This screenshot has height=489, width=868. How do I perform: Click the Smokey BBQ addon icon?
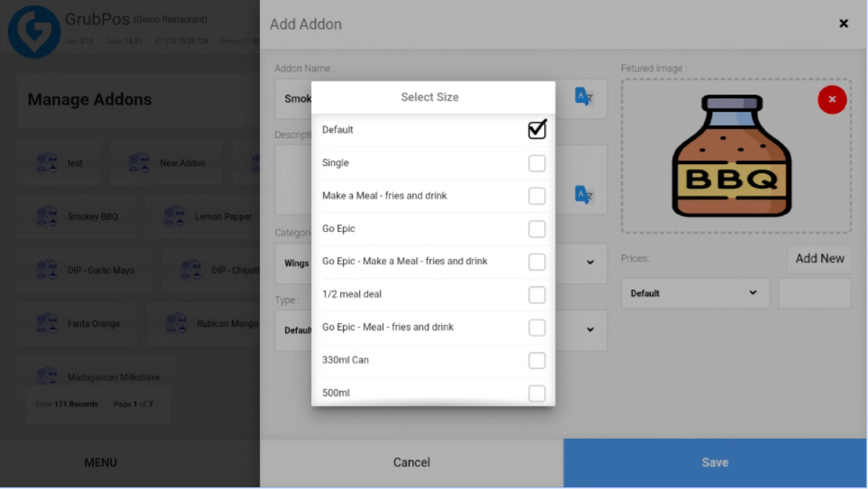tap(47, 217)
